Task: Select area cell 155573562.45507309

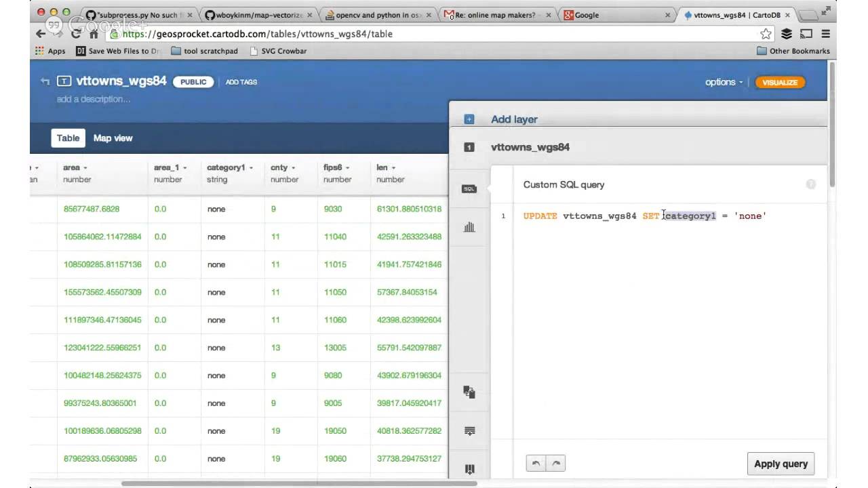Action: coord(102,292)
